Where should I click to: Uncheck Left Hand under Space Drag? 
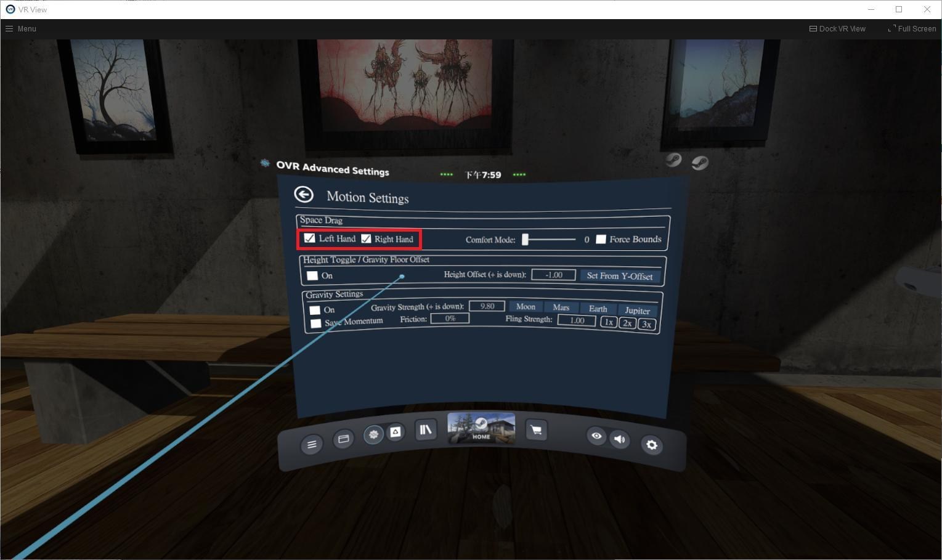coord(309,238)
